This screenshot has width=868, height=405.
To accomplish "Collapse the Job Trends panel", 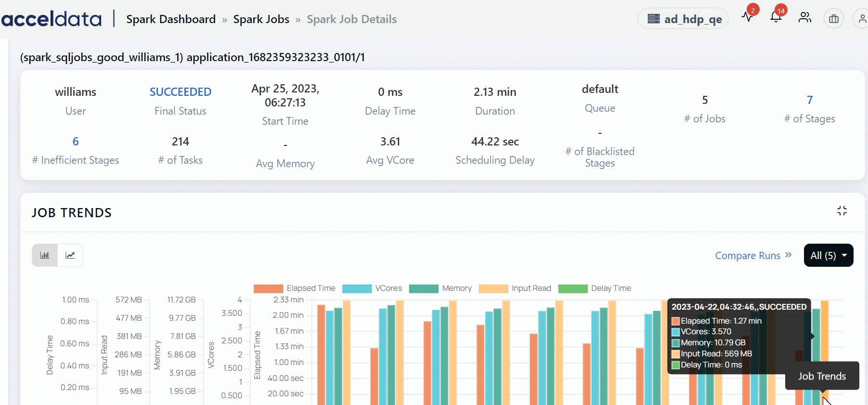I will point(842,211).
